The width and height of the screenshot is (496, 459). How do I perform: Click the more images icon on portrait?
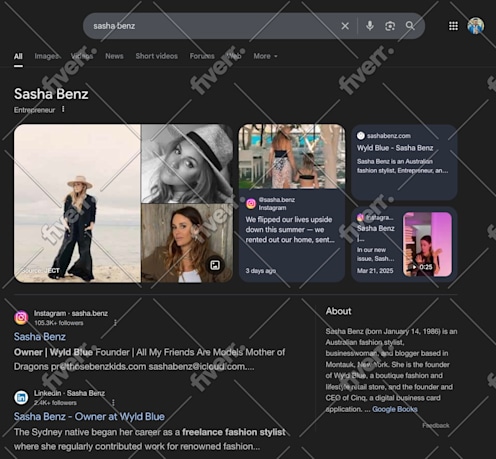click(x=215, y=265)
